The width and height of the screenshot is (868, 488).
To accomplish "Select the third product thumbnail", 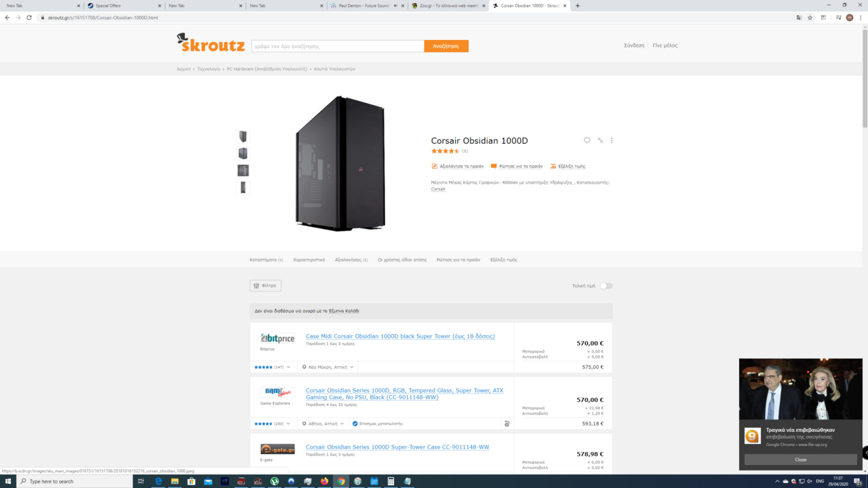I will (243, 170).
